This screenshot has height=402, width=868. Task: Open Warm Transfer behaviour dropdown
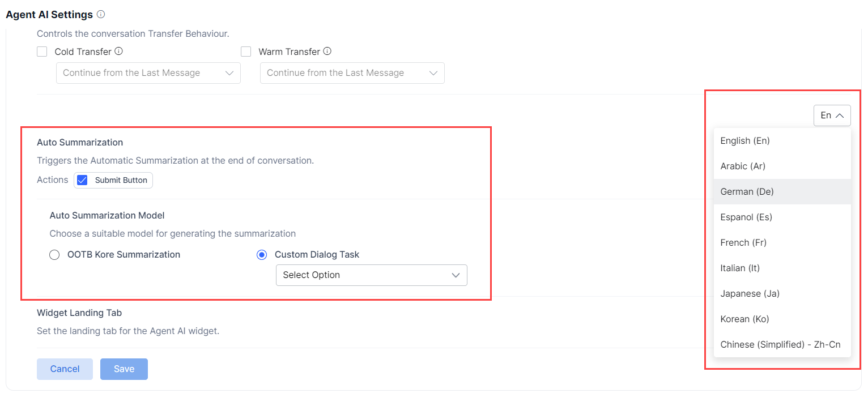point(352,73)
